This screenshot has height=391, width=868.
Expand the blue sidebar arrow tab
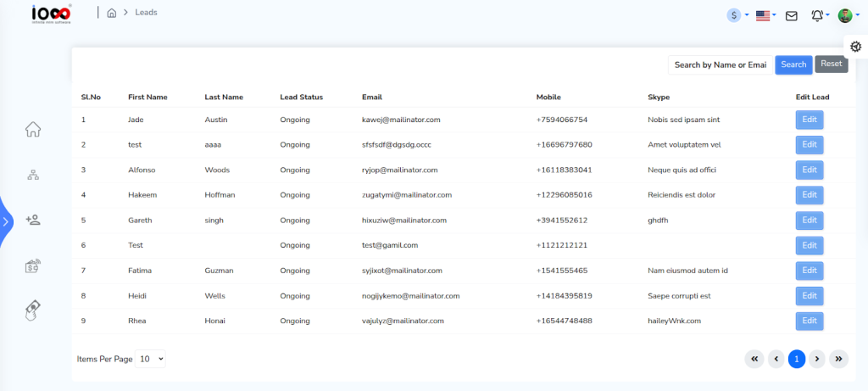pyautogui.click(x=6, y=221)
